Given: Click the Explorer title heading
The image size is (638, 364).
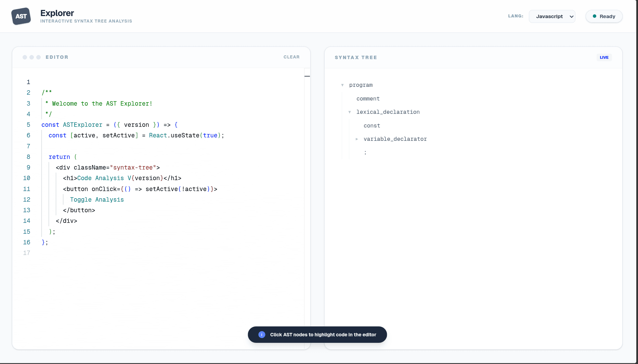Looking at the screenshot, I should tap(57, 13).
